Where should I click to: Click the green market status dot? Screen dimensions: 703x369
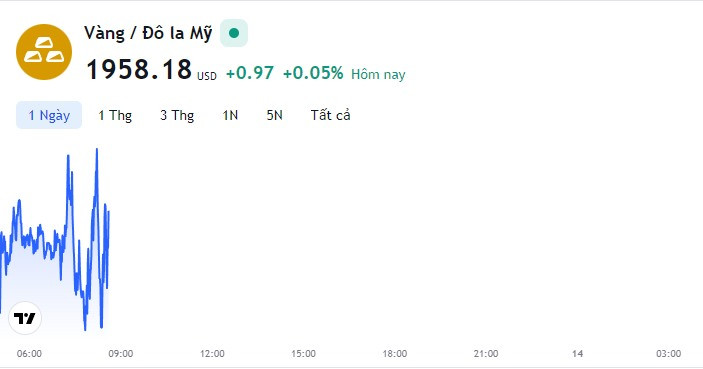[x=234, y=33]
